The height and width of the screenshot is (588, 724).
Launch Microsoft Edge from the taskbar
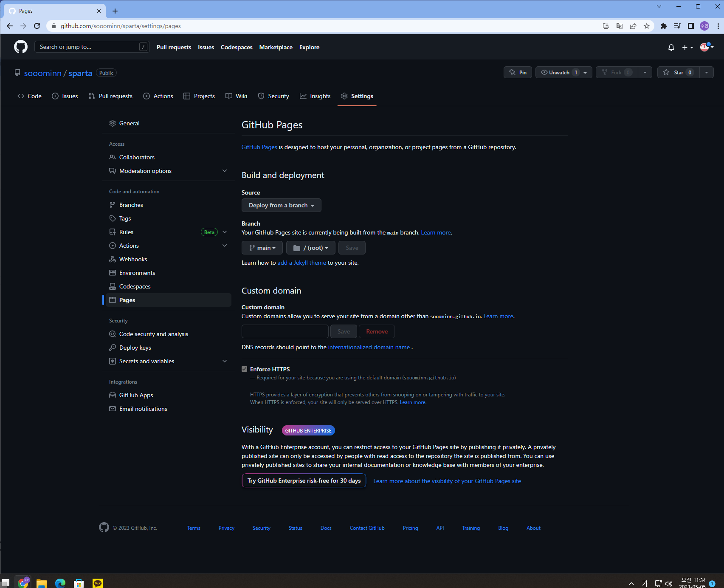coord(60,583)
